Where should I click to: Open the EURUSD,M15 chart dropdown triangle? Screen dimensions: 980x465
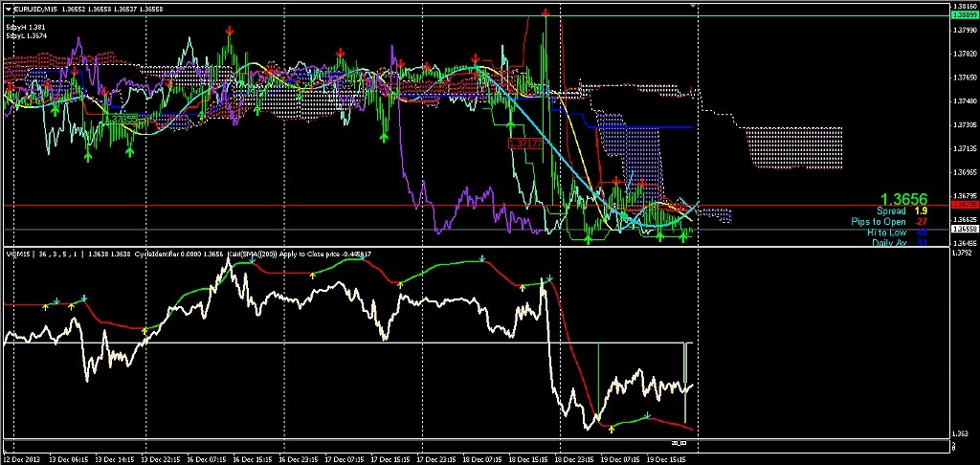(8, 7)
